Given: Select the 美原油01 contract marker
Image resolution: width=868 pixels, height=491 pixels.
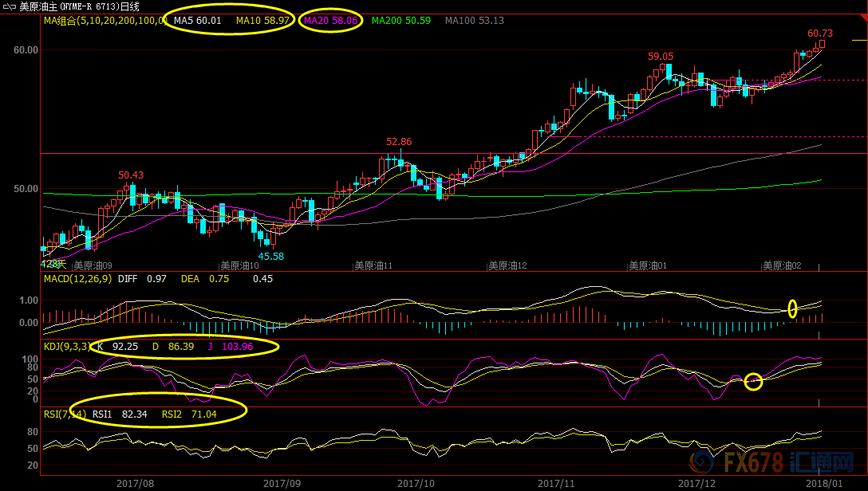Looking at the screenshot, I should [648, 266].
